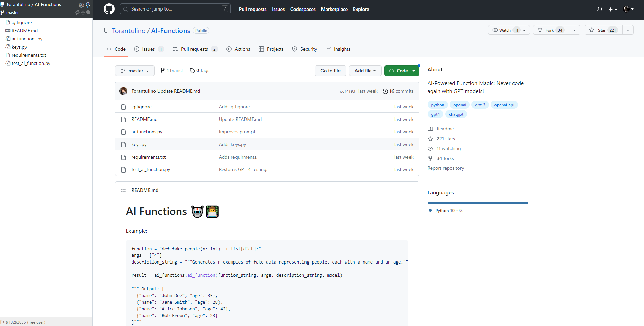
Task: Select the Issues tab
Action: pos(149,49)
